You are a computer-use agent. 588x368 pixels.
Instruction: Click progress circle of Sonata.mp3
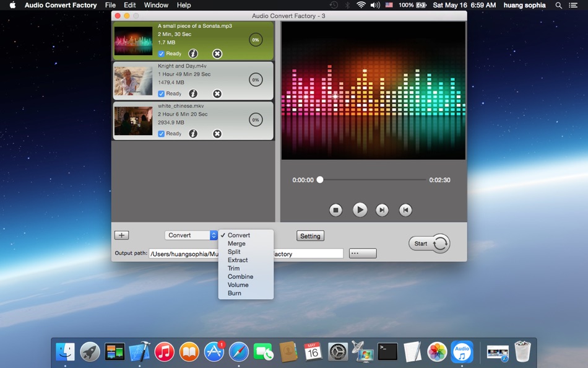pos(256,40)
